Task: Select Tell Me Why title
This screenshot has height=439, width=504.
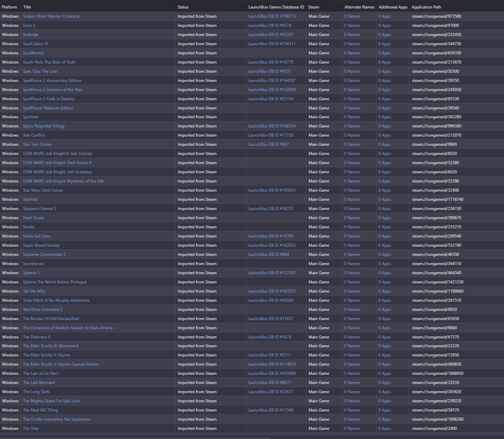Action: coord(34,291)
